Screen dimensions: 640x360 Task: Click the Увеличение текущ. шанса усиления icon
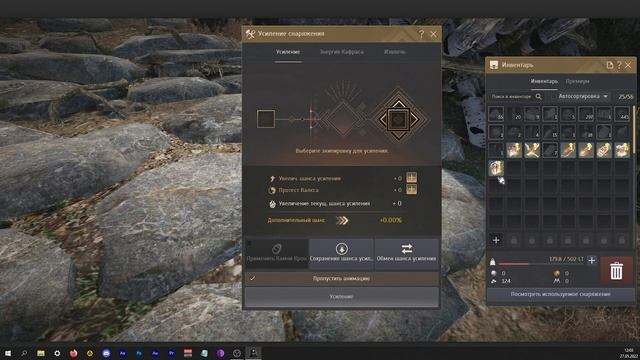pos(272,204)
